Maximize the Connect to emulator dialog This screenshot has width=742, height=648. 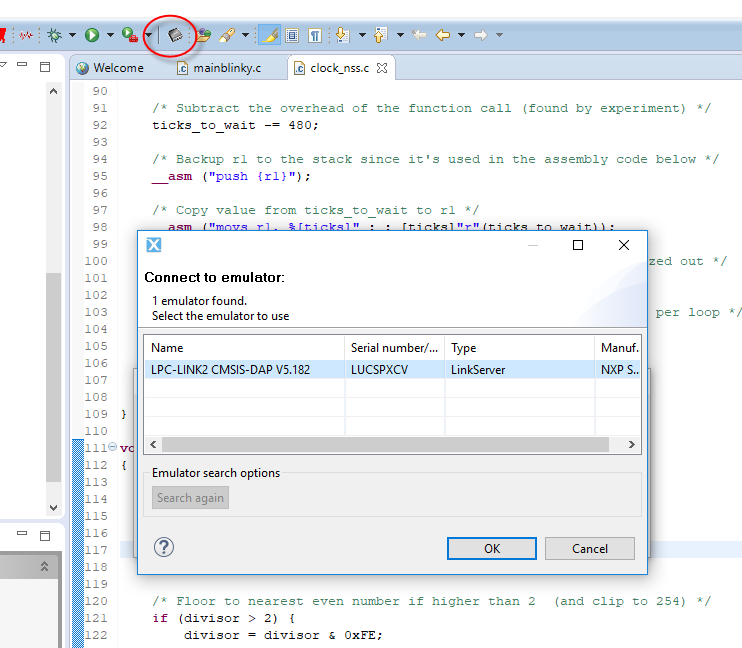click(x=578, y=245)
